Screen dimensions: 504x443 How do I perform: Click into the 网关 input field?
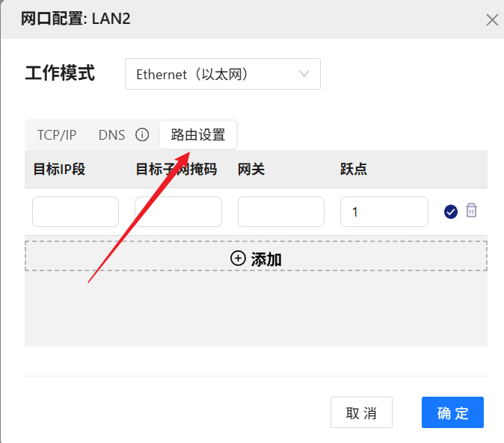pos(280,212)
